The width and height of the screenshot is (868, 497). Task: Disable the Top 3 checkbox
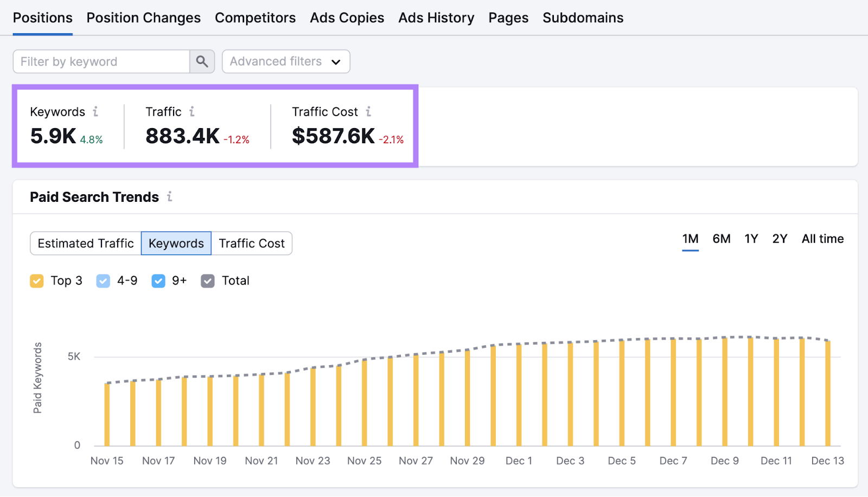(36, 281)
